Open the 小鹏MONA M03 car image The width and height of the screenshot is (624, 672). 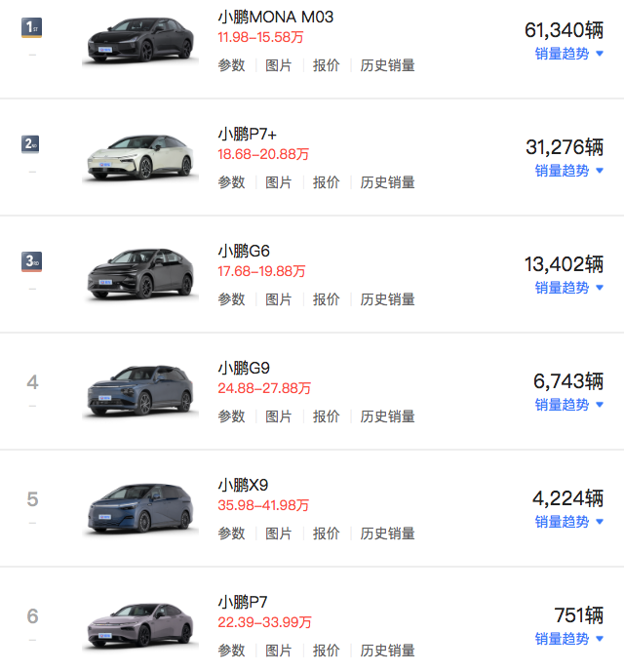click(x=140, y=41)
